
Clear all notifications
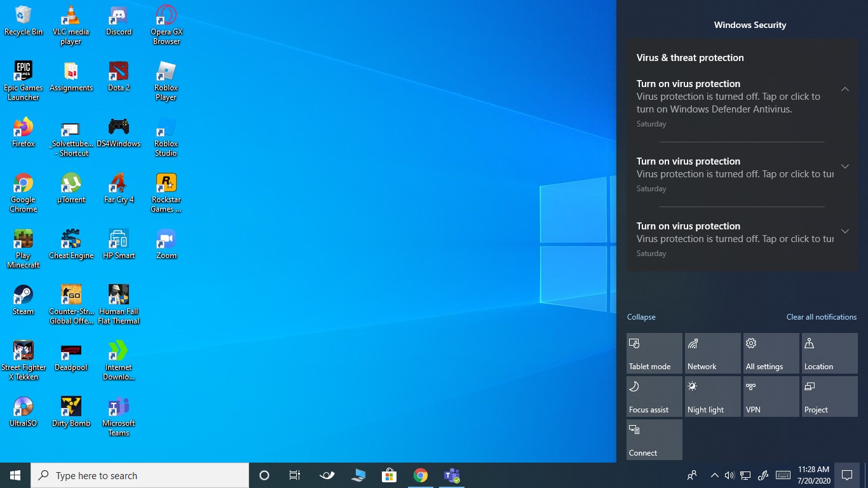point(822,317)
